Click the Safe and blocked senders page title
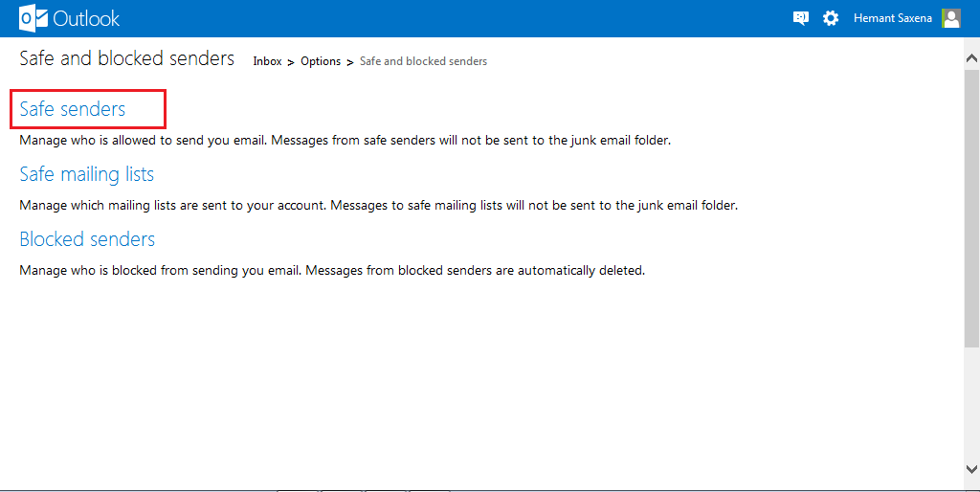The image size is (980, 492). point(126,59)
